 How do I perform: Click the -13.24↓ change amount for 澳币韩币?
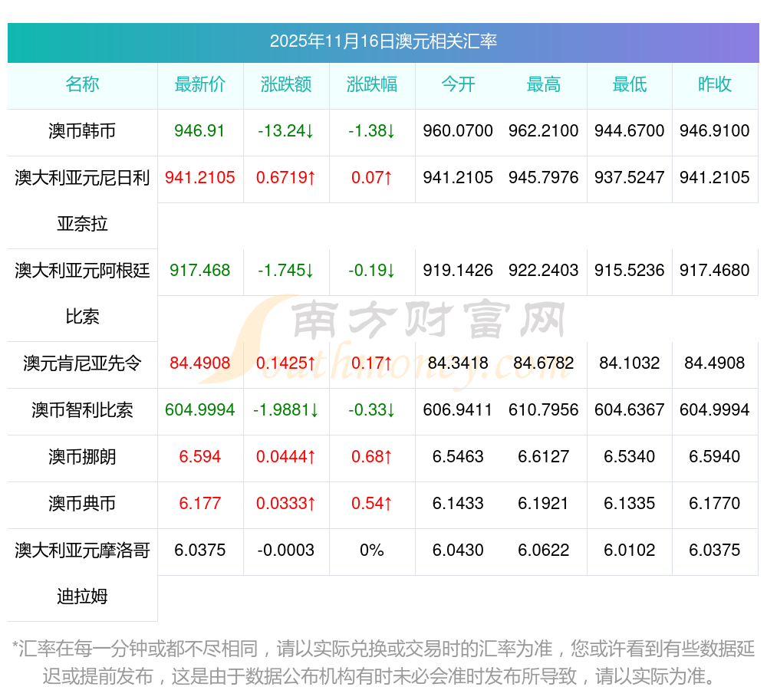tap(286, 131)
